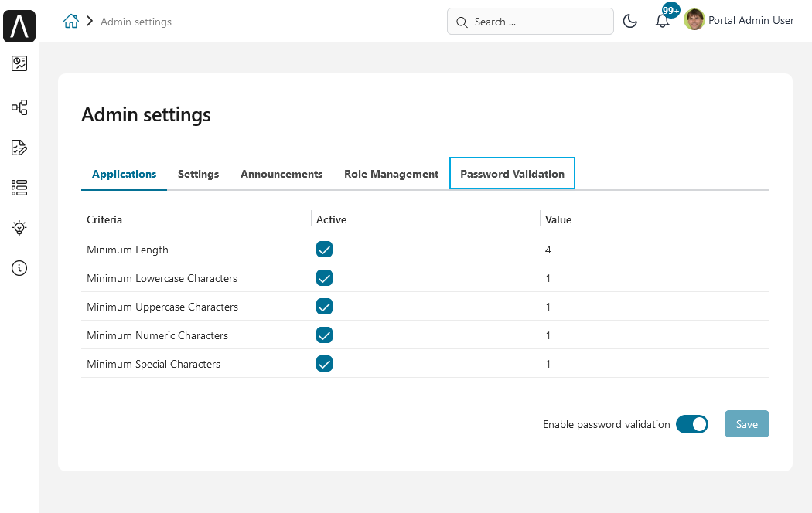
Task: Open notifications bell icon
Action: coord(662,21)
